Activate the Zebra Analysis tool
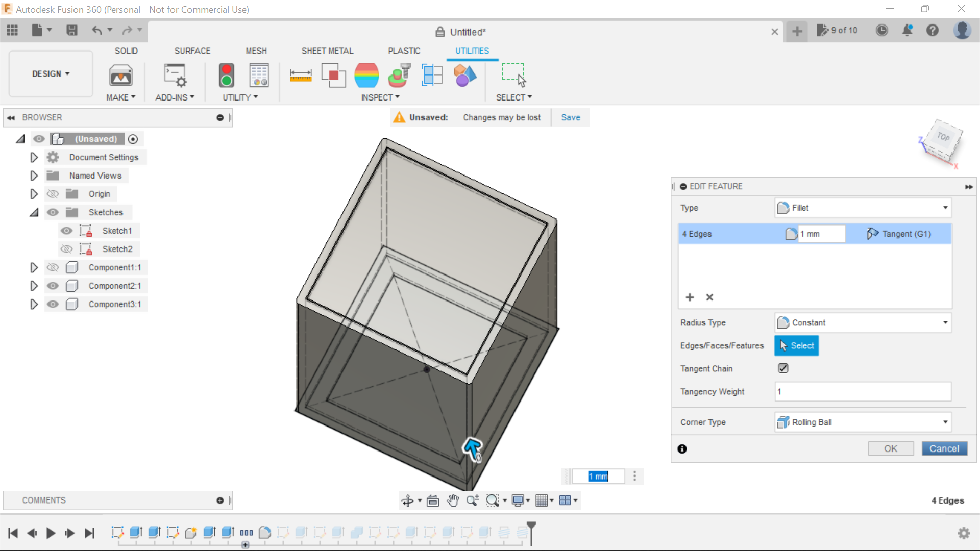The width and height of the screenshot is (980, 551). 367,75
